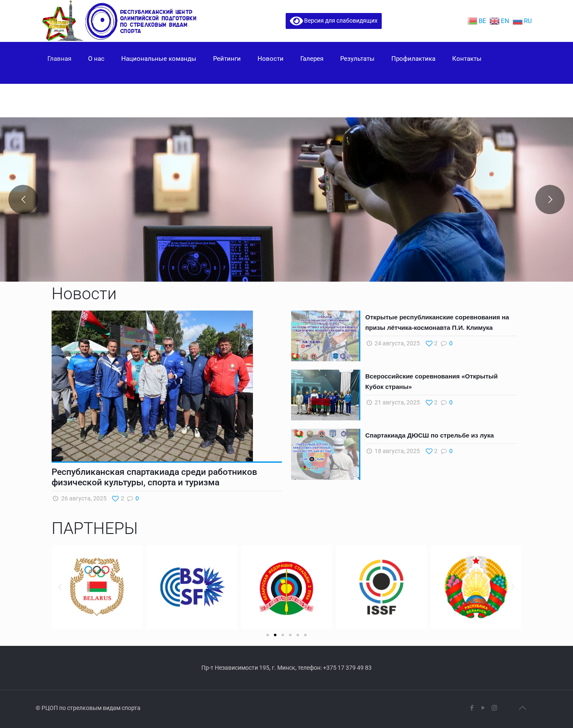Open the Климука archery competition thumbnail
The image size is (573, 728).
pyautogui.click(x=325, y=336)
